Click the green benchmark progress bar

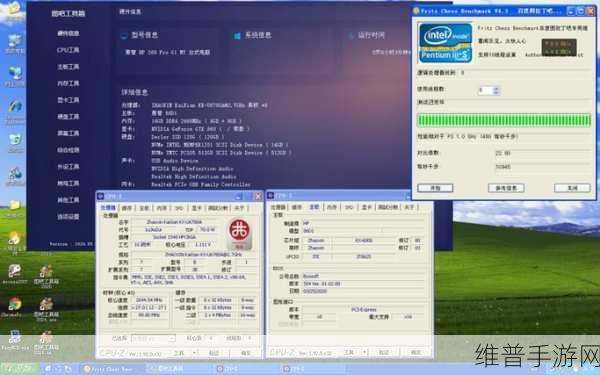(x=504, y=120)
